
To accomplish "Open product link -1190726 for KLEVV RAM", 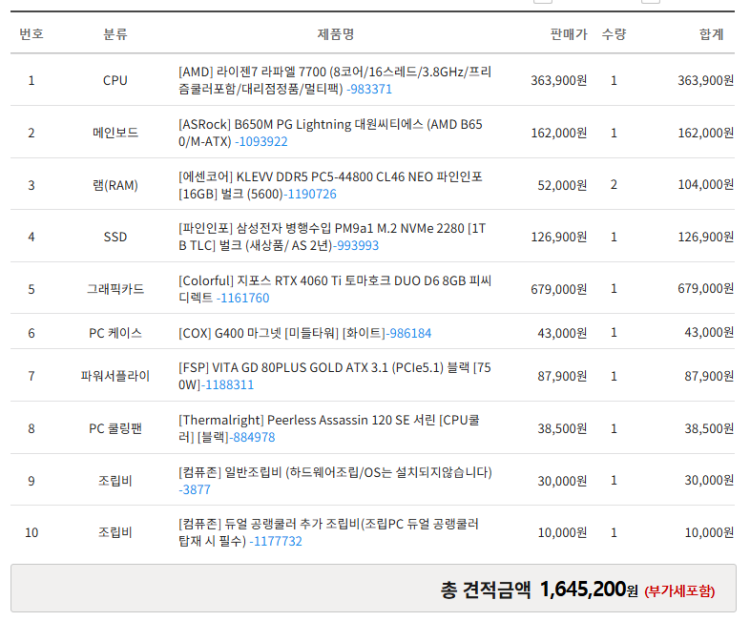I will [310, 194].
